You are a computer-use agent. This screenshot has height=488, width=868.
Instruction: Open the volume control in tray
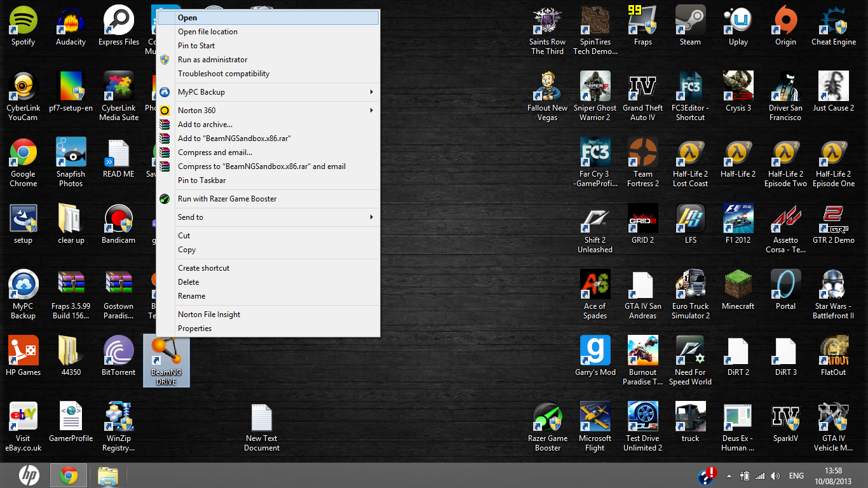(x=775, y=476)
